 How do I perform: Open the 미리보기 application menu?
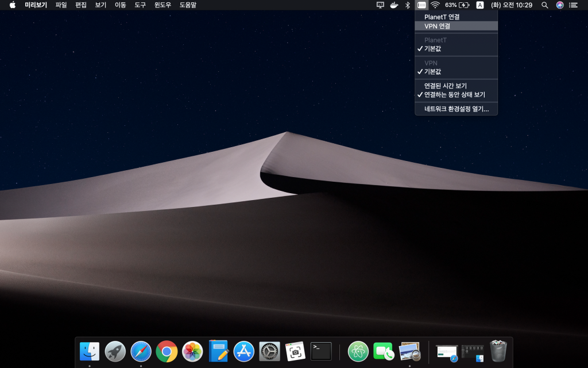pyautogui.click(x=36, y=5)
